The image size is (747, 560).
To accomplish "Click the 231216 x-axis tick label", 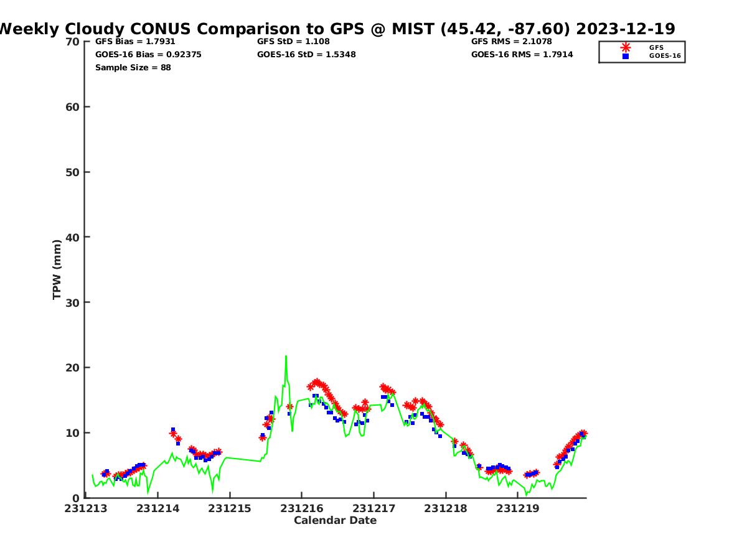I will pyautogui.click(x=302, y=508).
